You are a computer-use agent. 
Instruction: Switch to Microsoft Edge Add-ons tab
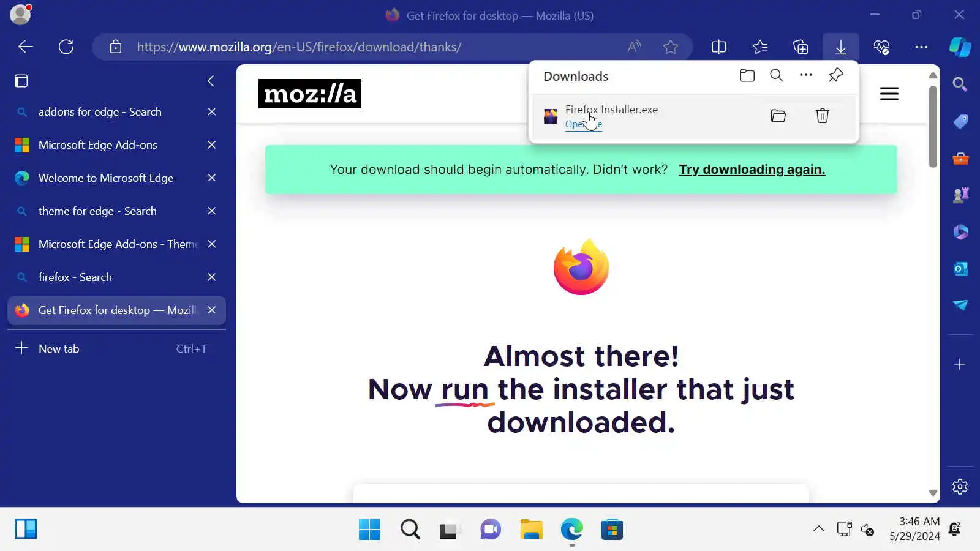116,145
